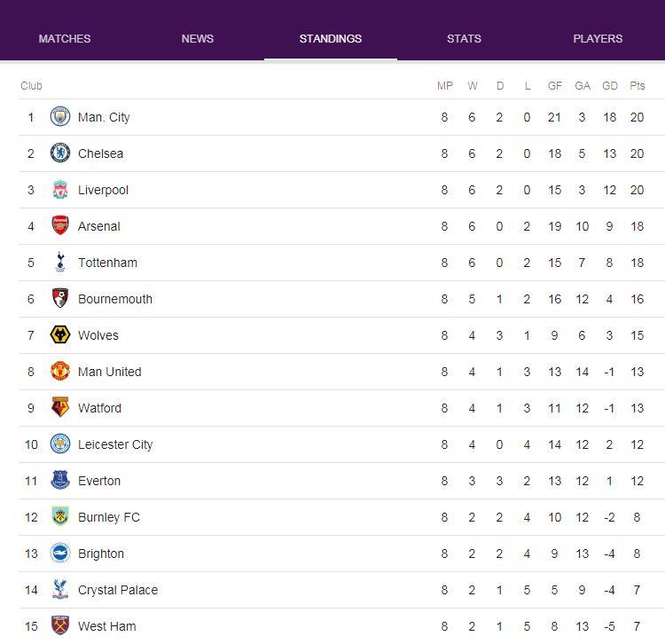Select the Stats tab
665x644 pixels.
[x=464, y=39]
